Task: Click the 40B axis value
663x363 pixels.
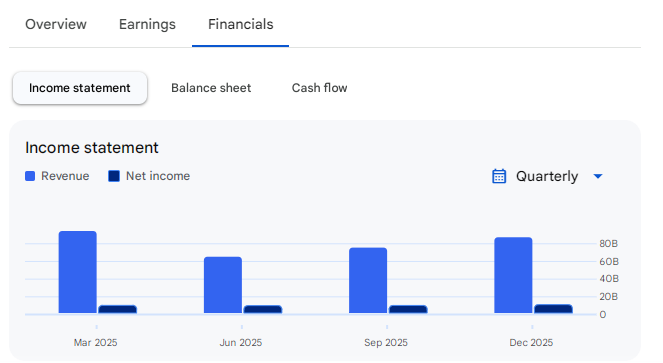Action: [609, 279]
